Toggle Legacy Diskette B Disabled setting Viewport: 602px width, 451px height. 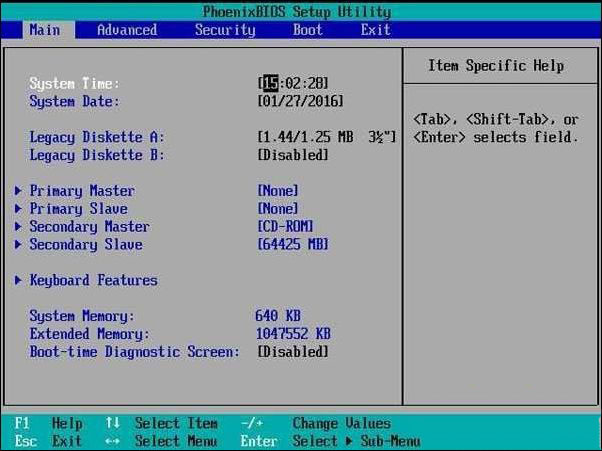[292, 155]
